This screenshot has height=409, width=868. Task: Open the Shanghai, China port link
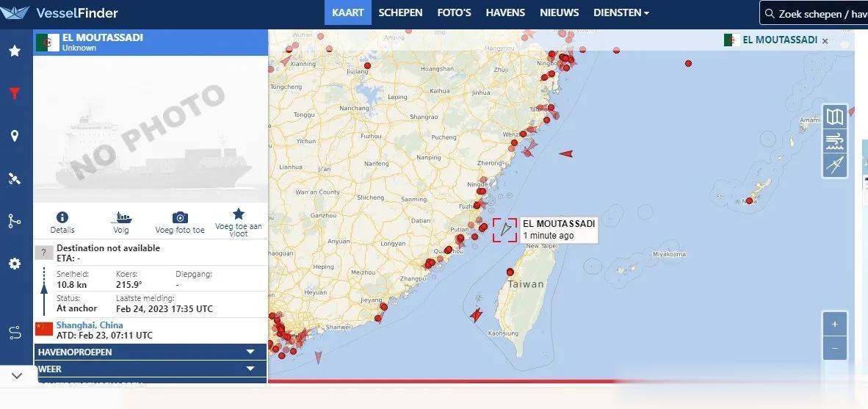[90, 325]
